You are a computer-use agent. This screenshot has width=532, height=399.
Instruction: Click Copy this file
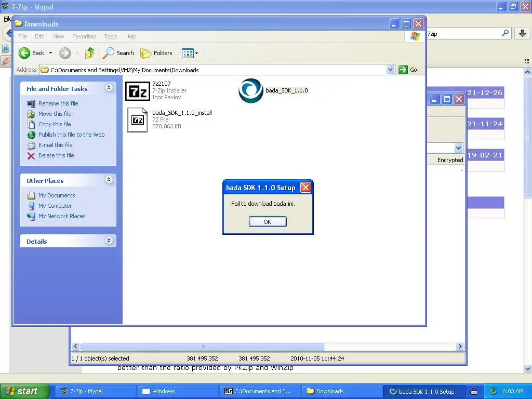54,124
